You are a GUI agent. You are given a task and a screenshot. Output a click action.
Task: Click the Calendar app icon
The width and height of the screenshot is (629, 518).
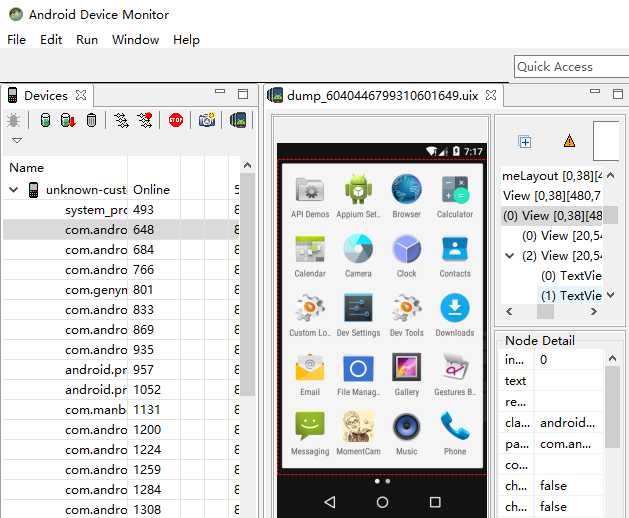[310, 249]
